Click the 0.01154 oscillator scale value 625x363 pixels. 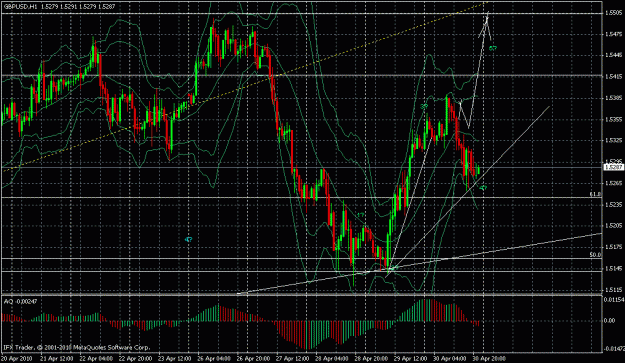coord(614,299)
